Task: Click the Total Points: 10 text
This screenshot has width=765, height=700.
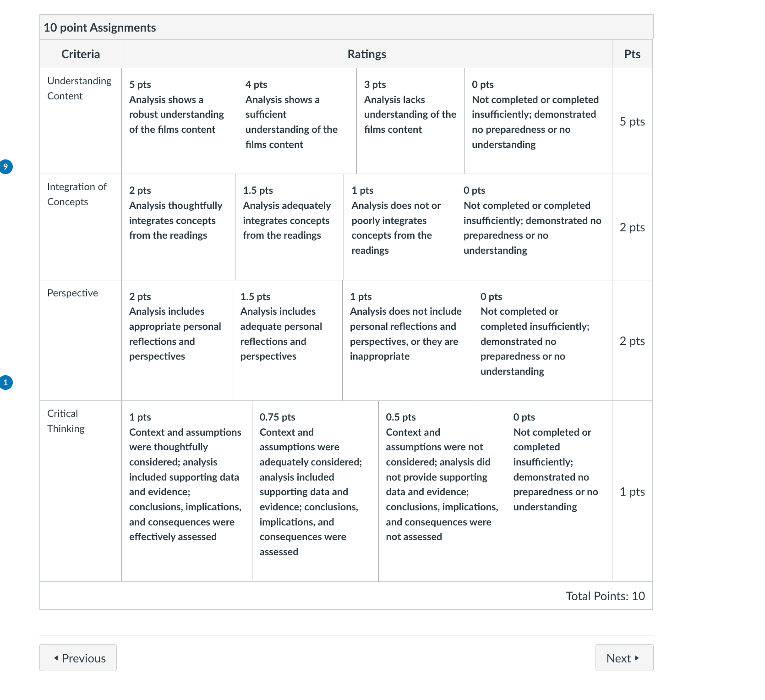Action: click(605, 596)
